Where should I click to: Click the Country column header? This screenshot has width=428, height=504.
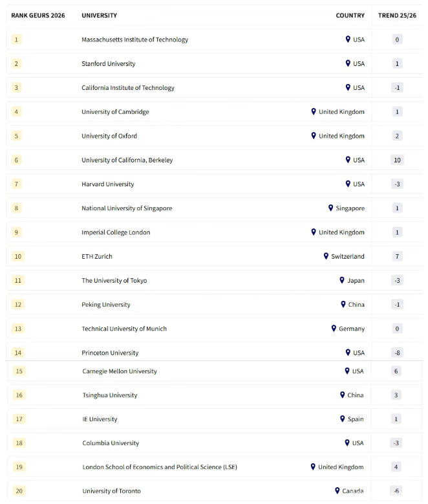(350, 15)
